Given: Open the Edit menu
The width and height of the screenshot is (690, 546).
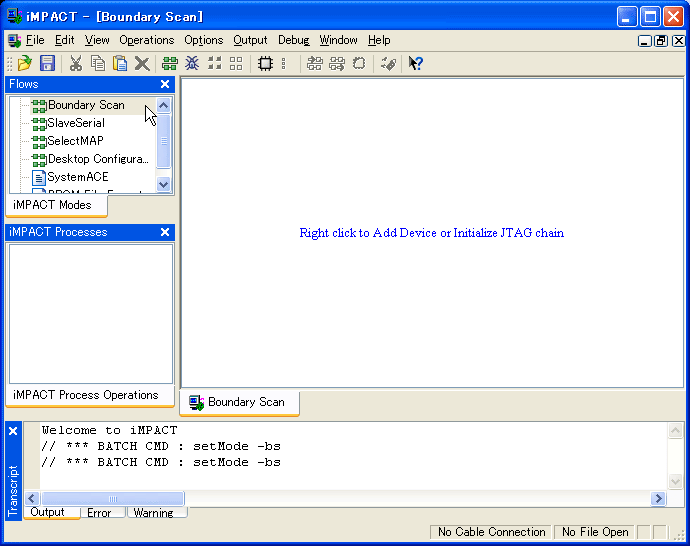Looking at the screenshot, I should tap(64, 40).
